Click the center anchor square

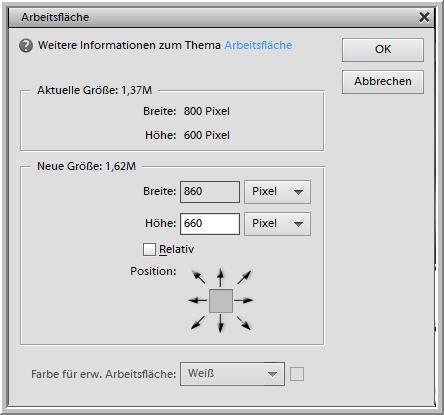pyautogui.click(x=221, y=301)
